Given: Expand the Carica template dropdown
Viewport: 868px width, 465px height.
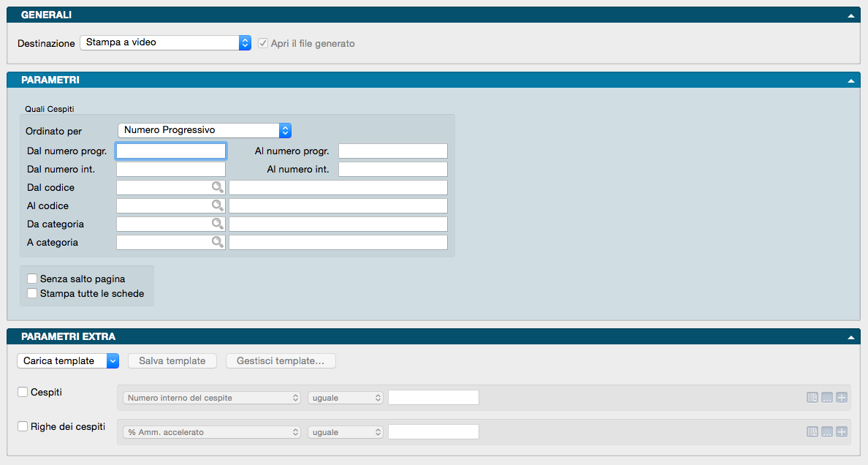Looking at the screenshot, I should point(68,360).
